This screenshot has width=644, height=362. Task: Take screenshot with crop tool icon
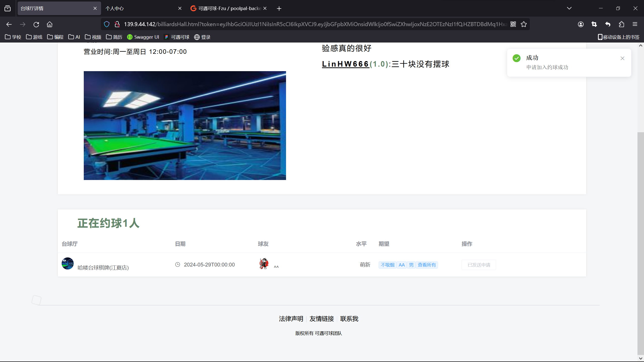[594, 24]
